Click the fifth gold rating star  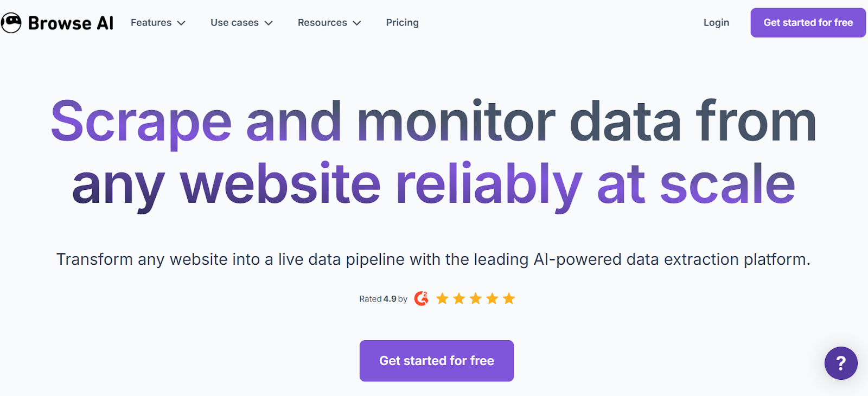pyautogui.click(x=509, y=298)
